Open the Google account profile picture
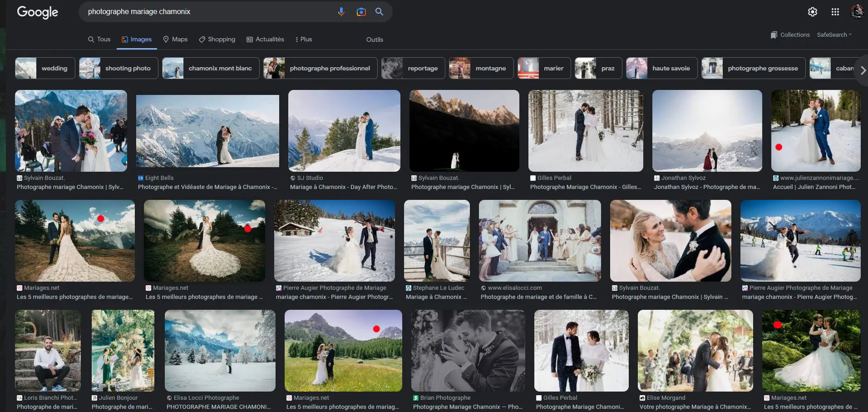Screen dimensions: 868x412 point(857,12)
